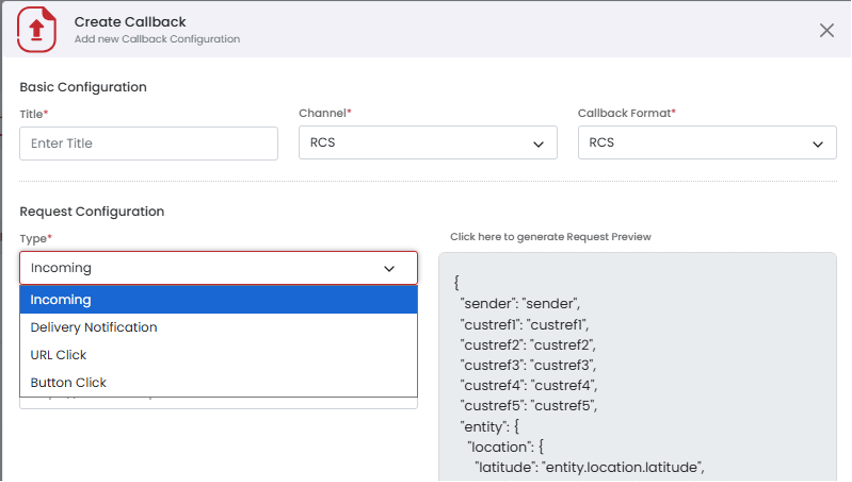Click the Channel dropdown chevron arrow
852x482 pixels.
[x=538, y=144]
